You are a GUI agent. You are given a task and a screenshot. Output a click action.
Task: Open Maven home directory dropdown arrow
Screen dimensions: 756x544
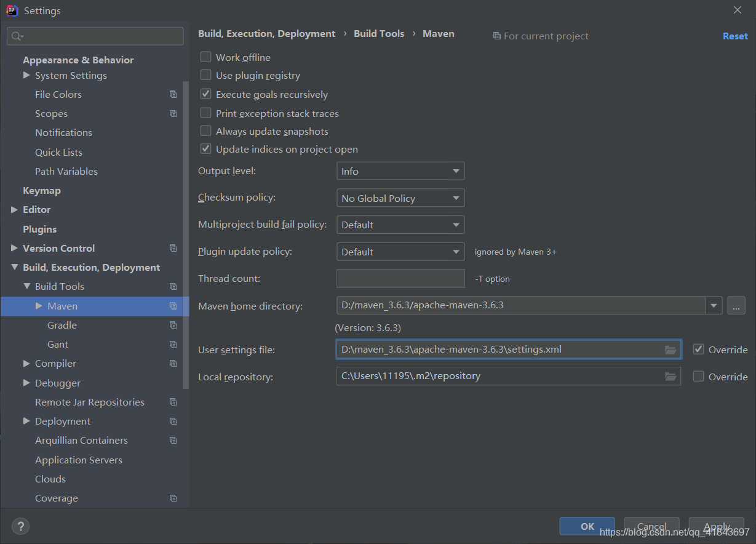point(714,305)
